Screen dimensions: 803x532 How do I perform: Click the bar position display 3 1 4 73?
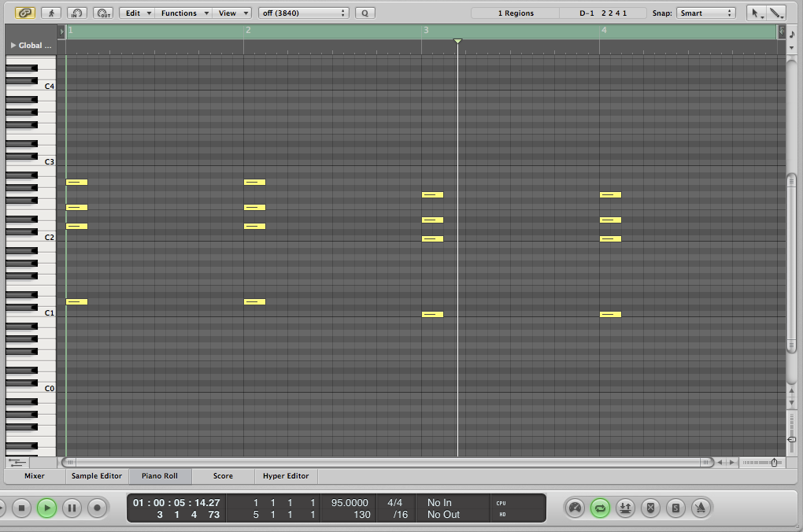pos(188,515)
